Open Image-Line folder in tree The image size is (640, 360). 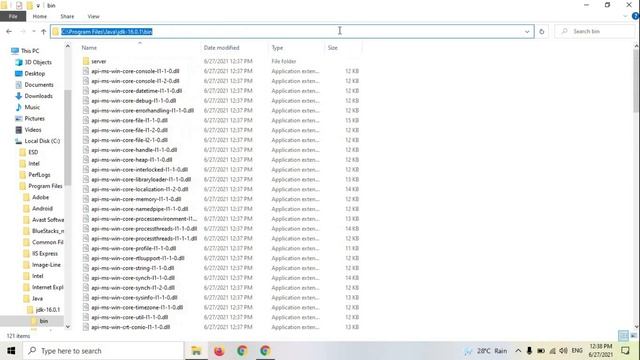coord(46,264)
